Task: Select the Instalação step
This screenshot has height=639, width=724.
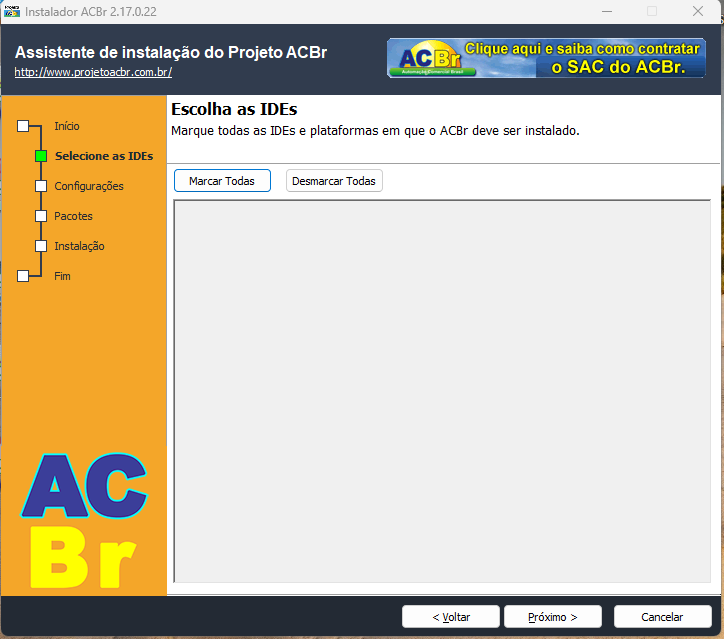Action: (x=79, y=246)
